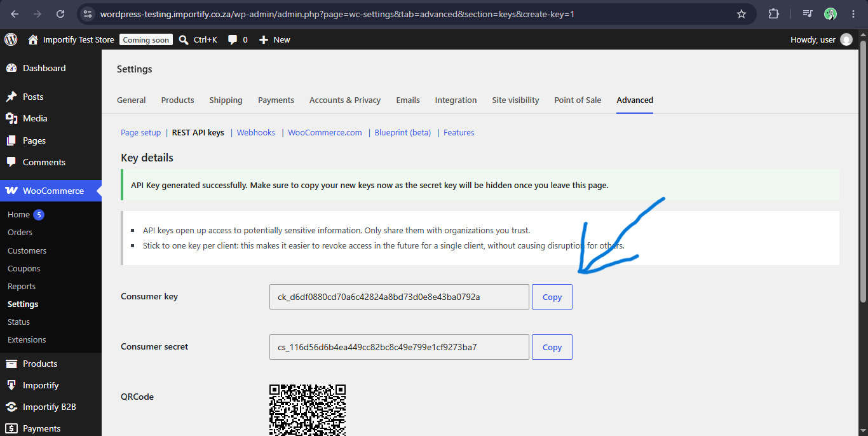Open the REST API keys section

[x=198, y=133]
